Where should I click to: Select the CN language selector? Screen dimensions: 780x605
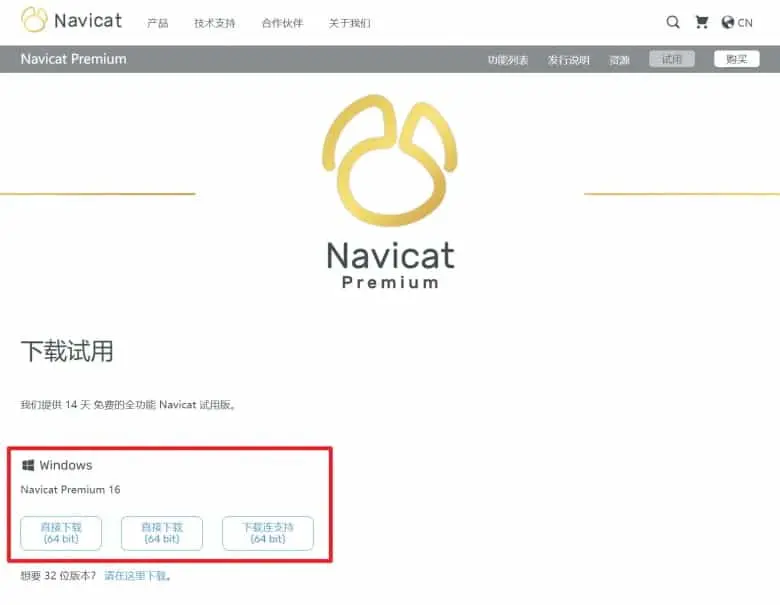pos(745,23)
